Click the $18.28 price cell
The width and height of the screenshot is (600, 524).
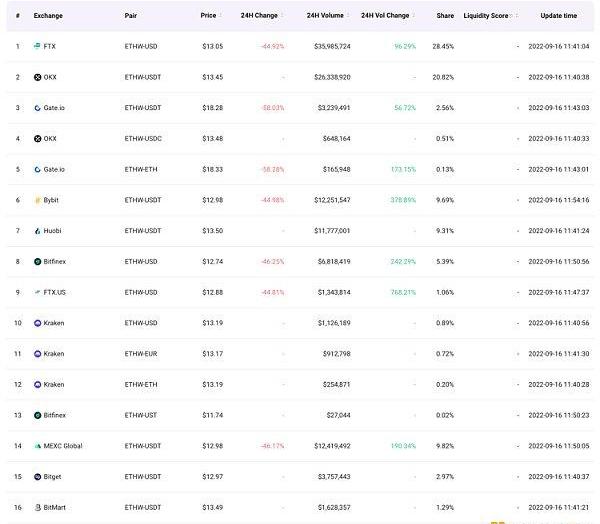pos(212,108)
